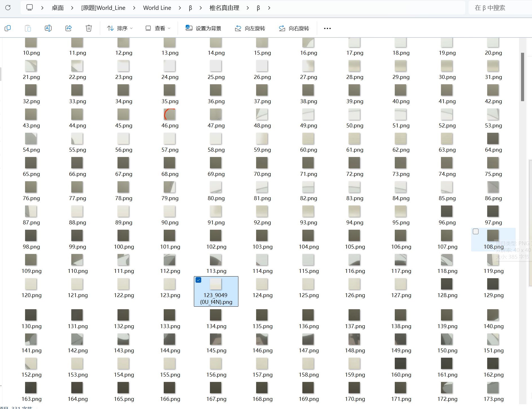Image resolution: width=532 pixels, height=409 pixels.
Task: Click the paste icon in toolbar
Action: click(x=28, y=28)
